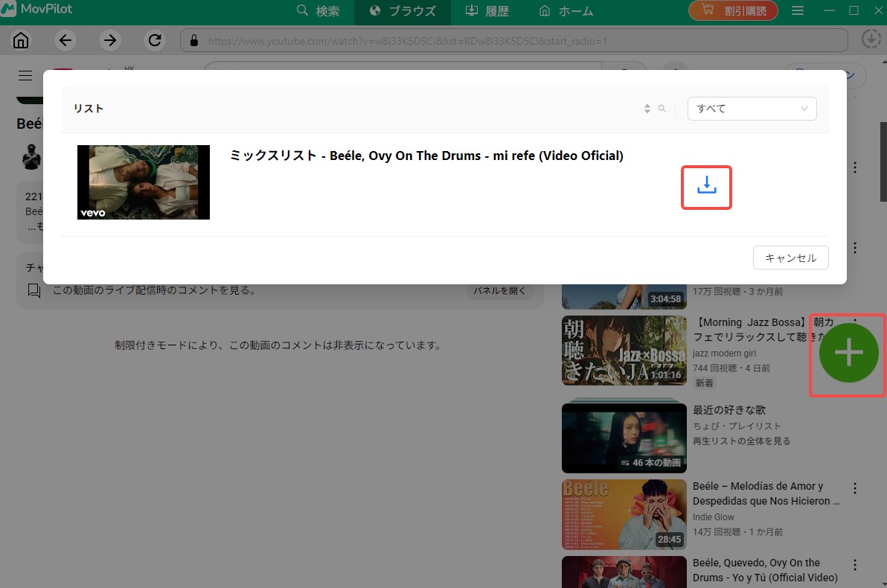Image resolution: width=887 pixels, height=588 pixels.
Task: Open the すべて filter dropdown
Action: (752, 109)
